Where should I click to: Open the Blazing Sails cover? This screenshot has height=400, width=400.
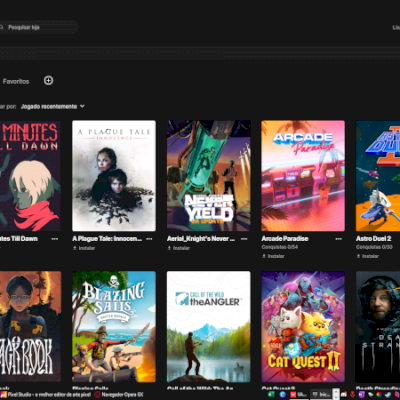click(114, 326)
